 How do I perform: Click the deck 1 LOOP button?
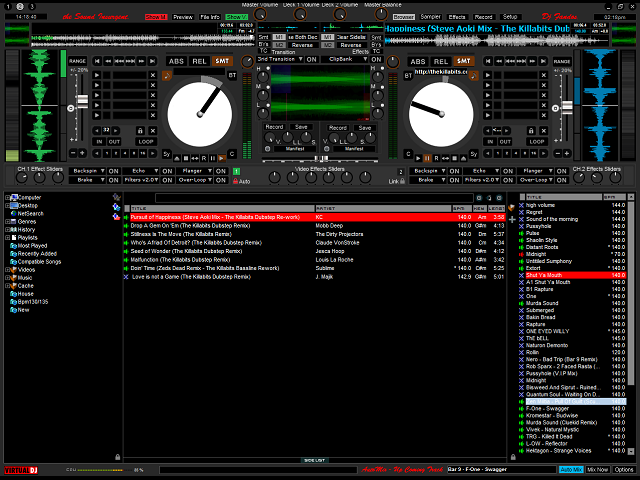point(146,142)
